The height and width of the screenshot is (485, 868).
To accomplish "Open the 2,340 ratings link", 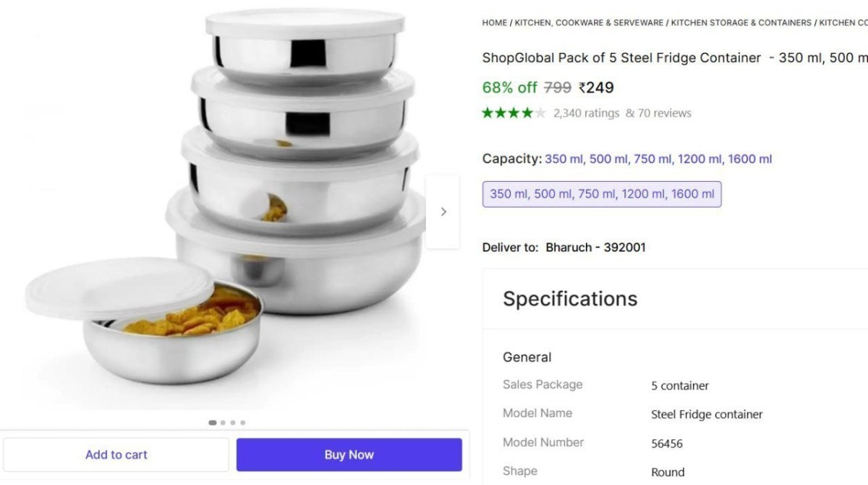I will tap(587, 113).
